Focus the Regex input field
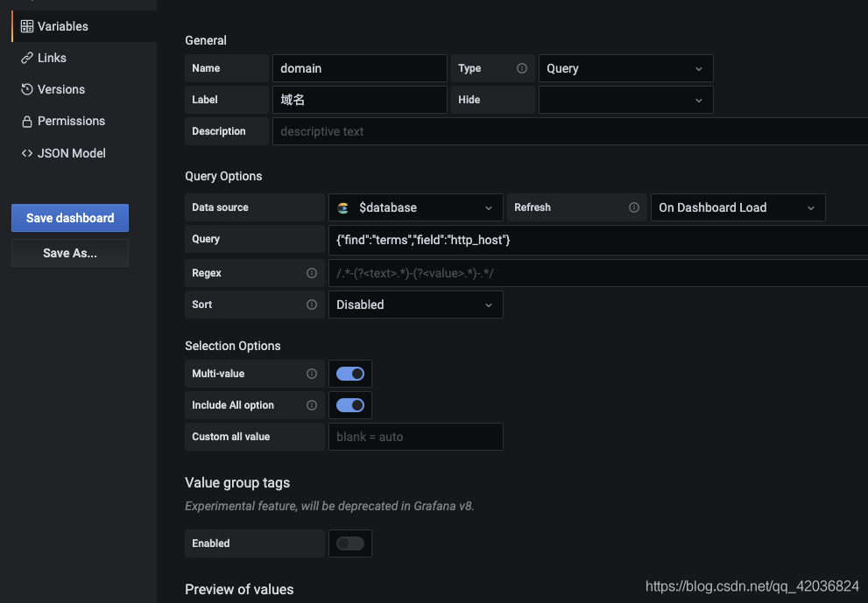 (598, 273)
